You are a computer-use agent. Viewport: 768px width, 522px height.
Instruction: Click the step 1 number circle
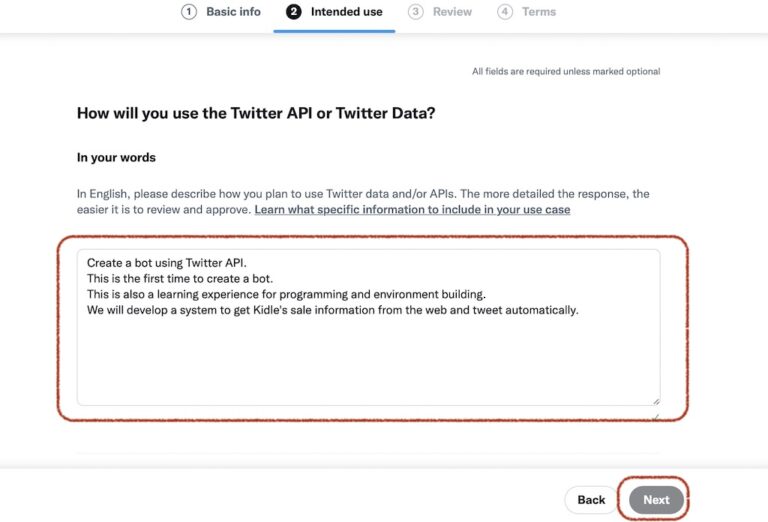click(189, 12)
